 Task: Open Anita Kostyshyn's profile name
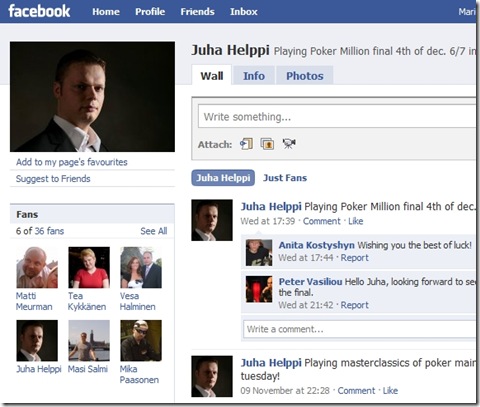[316, 245]
